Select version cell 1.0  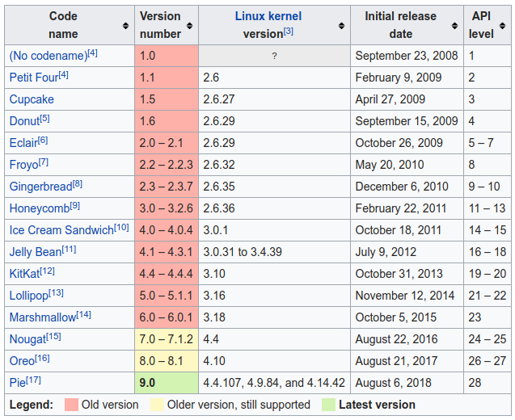(167, 56)
